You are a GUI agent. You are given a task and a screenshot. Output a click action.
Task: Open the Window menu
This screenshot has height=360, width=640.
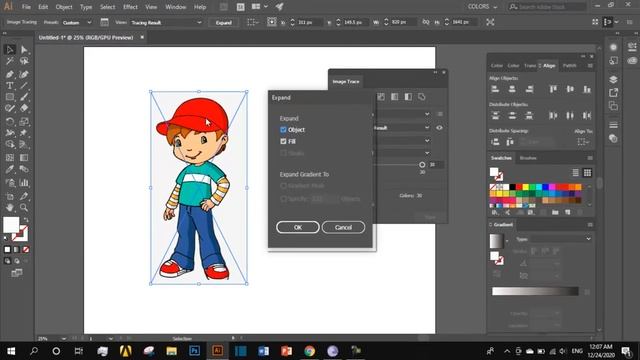pos(176,7)
